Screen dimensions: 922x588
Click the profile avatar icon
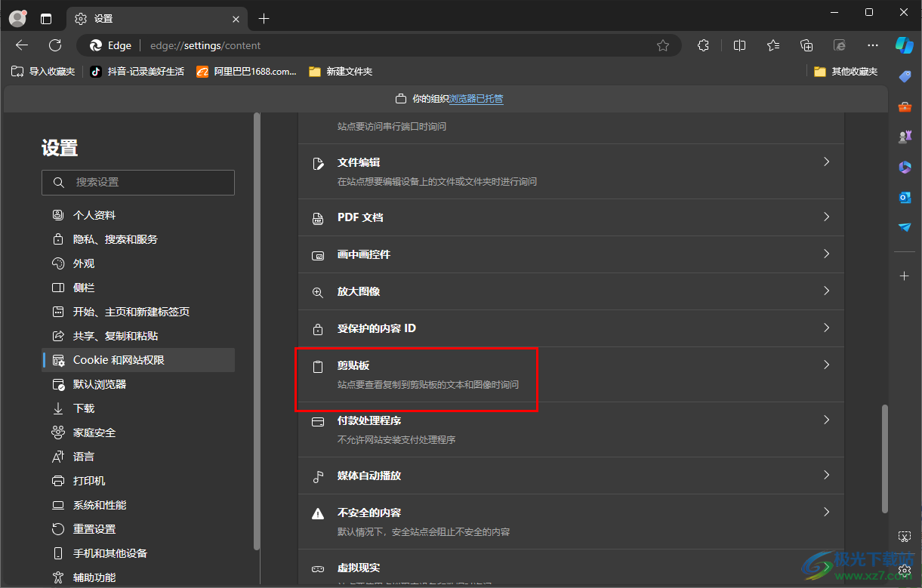click(x=17, y=18)
